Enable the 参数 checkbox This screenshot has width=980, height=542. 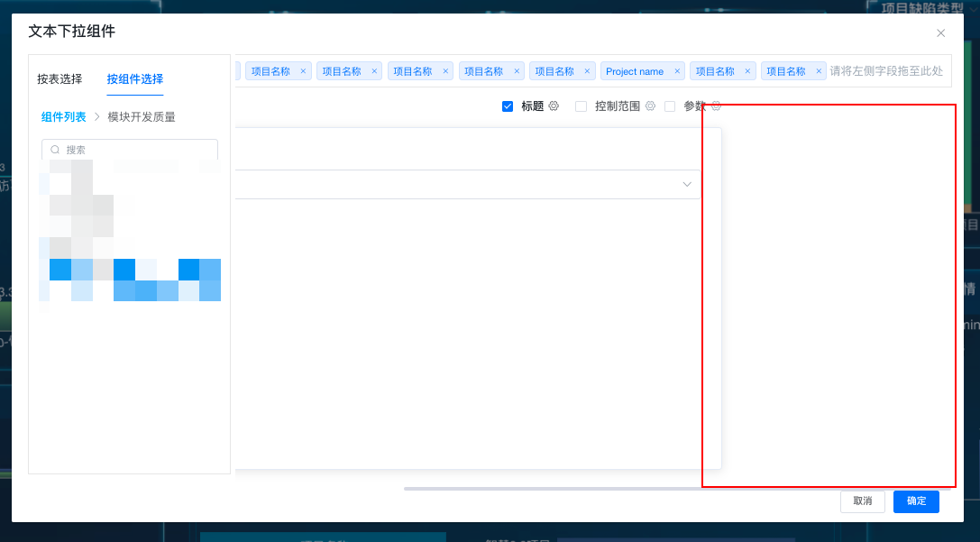coord(669,106)
